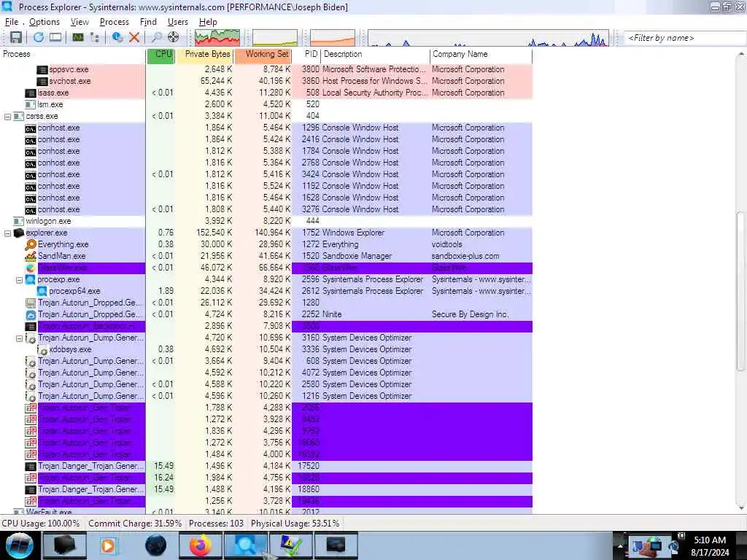
Task: Open the System Information toolbar icon
Action: click(77, 37)
